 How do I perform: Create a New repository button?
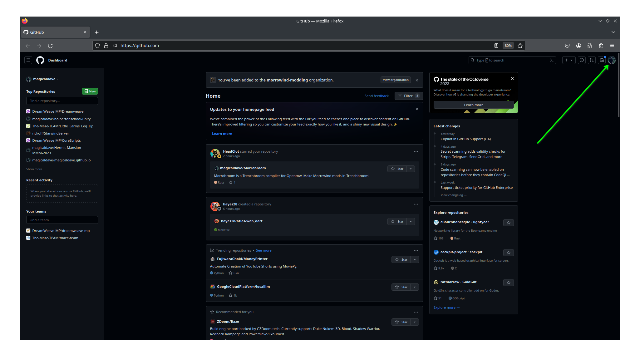(x=90, y=91)
